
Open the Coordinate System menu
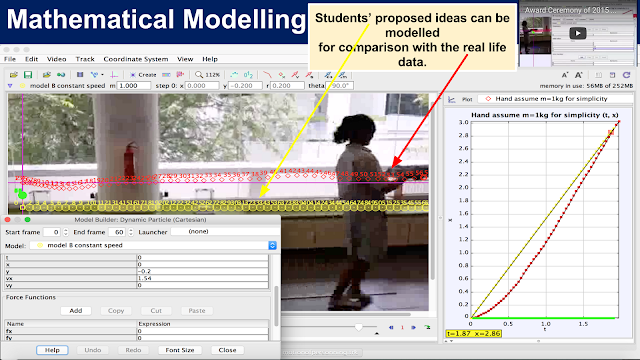[x=136, y=59]
